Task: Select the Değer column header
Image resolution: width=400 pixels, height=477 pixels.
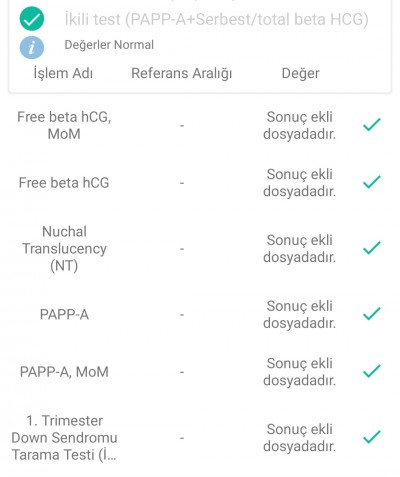Action: click(x=300, y=74)
